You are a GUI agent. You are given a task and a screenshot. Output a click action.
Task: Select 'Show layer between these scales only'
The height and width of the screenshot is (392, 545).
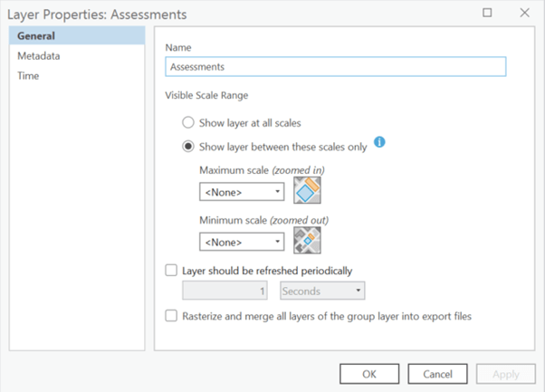tap(188, 147)
